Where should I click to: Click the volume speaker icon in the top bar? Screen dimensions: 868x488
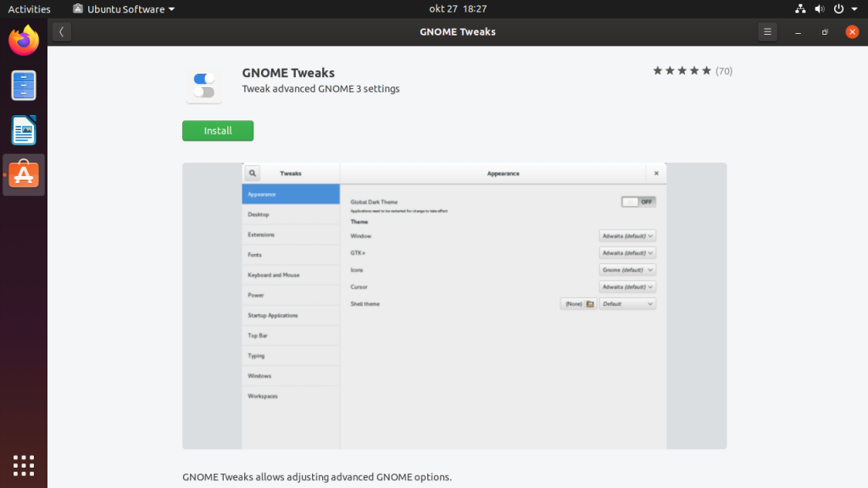(x=820, y=8)
